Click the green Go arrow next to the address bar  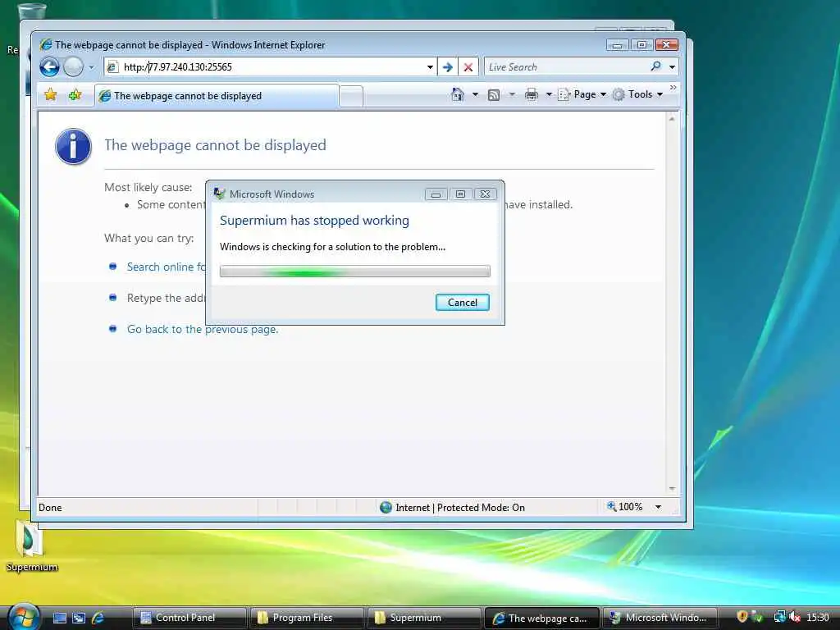click(448, 67)
